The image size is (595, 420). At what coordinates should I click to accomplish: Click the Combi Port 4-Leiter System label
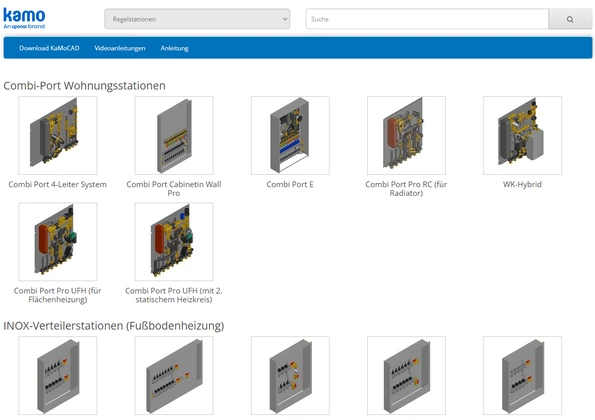58,184
